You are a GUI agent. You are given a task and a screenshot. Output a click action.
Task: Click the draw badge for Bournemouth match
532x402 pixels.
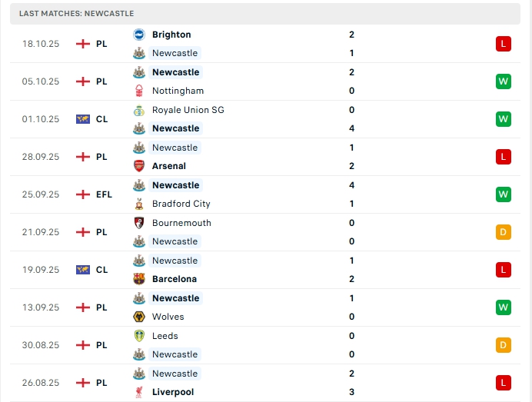pos(504,232)
